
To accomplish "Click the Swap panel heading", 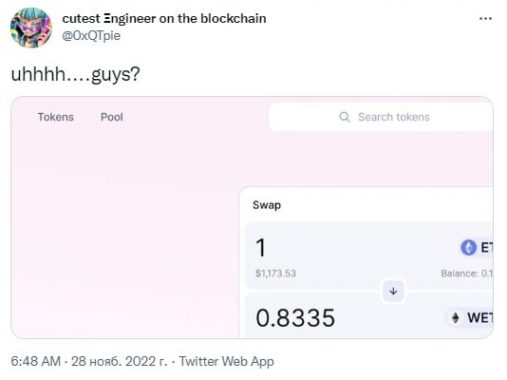I will 267,205.
